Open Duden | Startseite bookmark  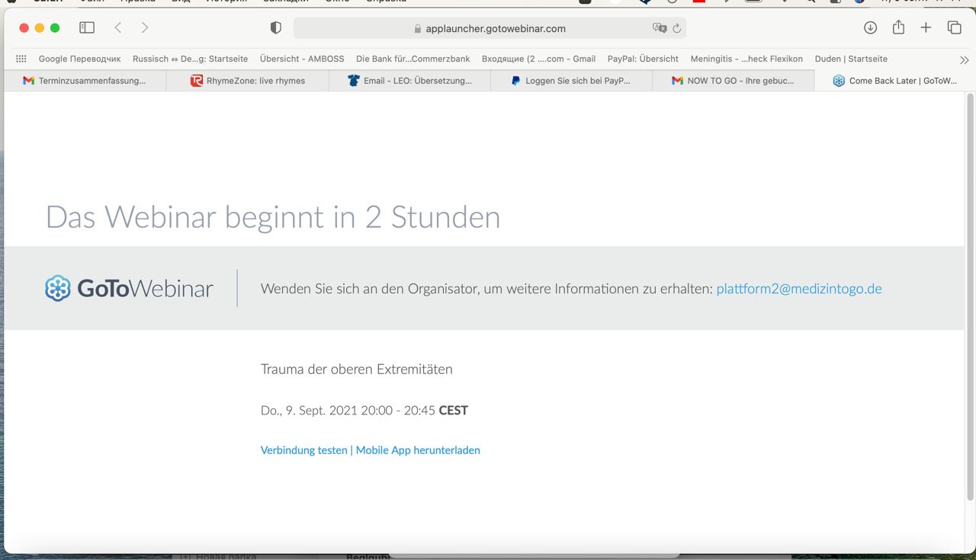[851, 59]
